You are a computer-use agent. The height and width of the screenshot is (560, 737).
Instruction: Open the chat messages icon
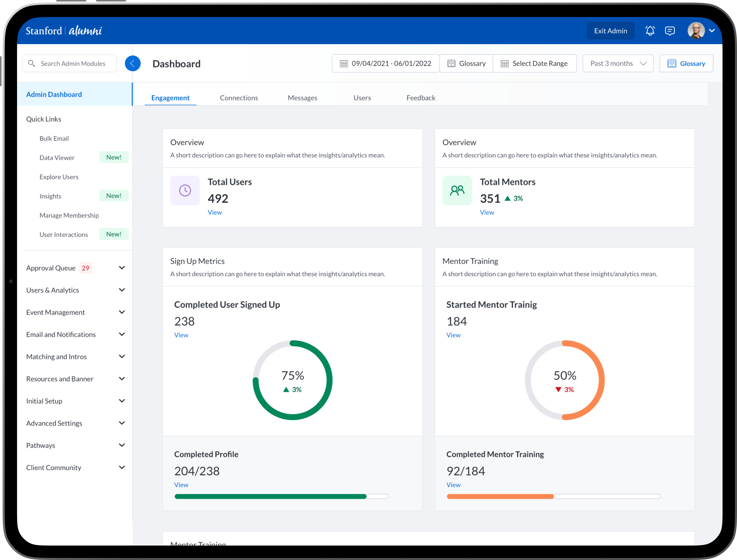coord(670,31)
